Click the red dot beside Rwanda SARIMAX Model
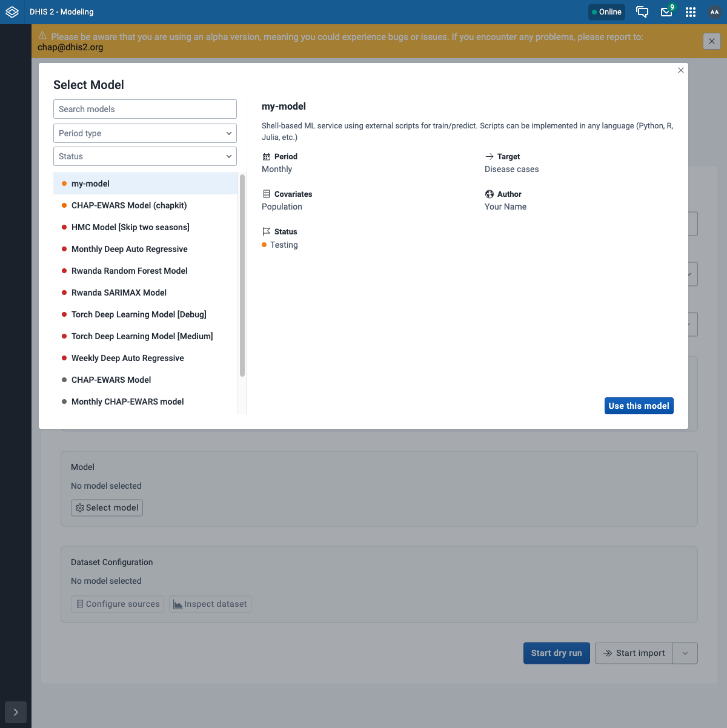The height and width of the screenshot is (728, 727). [x=64, y=293]
